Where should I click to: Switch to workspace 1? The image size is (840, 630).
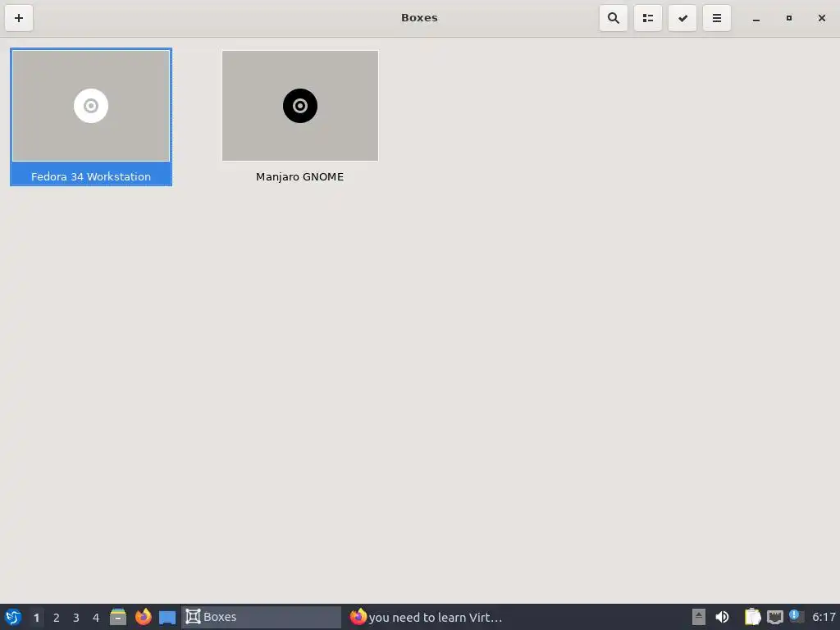[36, 618]
